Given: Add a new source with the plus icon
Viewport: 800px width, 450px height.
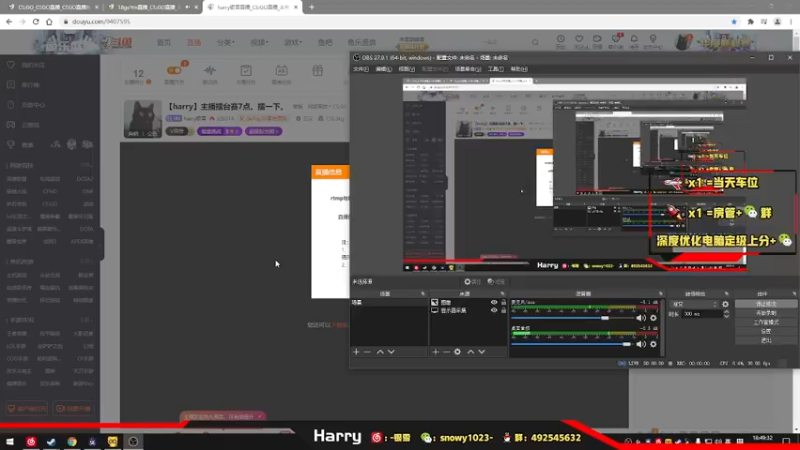Looking at the screenshot, I should (435, 352).
